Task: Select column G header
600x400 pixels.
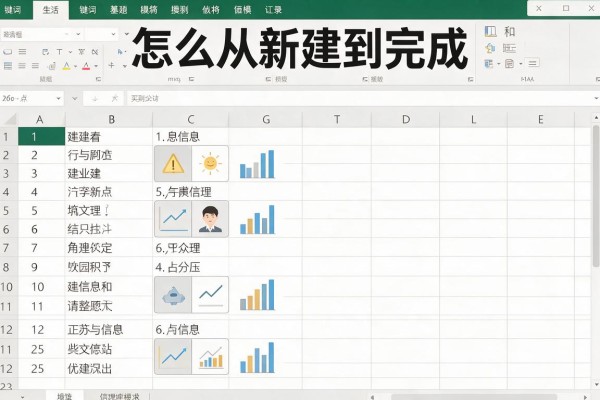Action: click(x=266, y=119)
